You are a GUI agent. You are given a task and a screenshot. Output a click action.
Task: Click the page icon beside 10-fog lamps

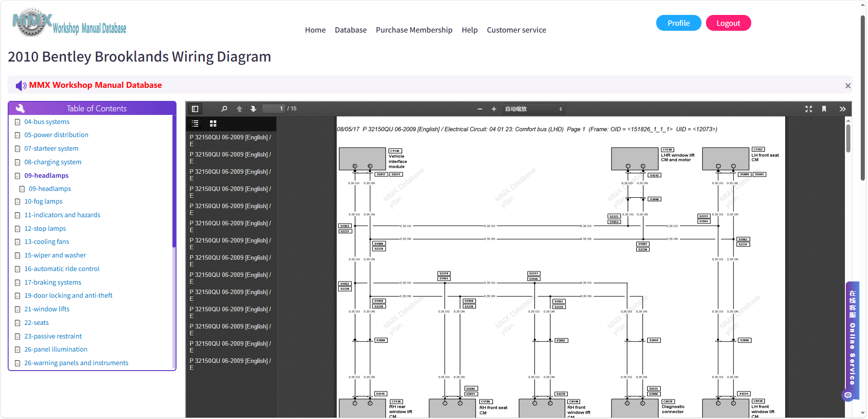pos(18,202)
